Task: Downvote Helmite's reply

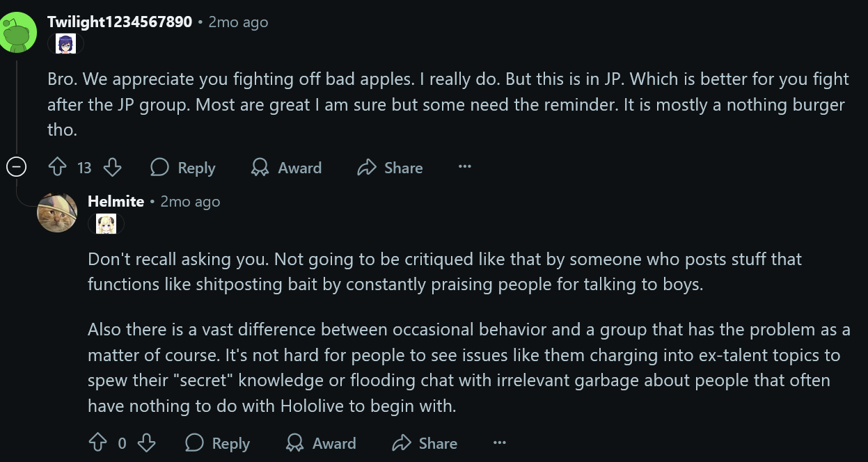Action: point(145,443)
